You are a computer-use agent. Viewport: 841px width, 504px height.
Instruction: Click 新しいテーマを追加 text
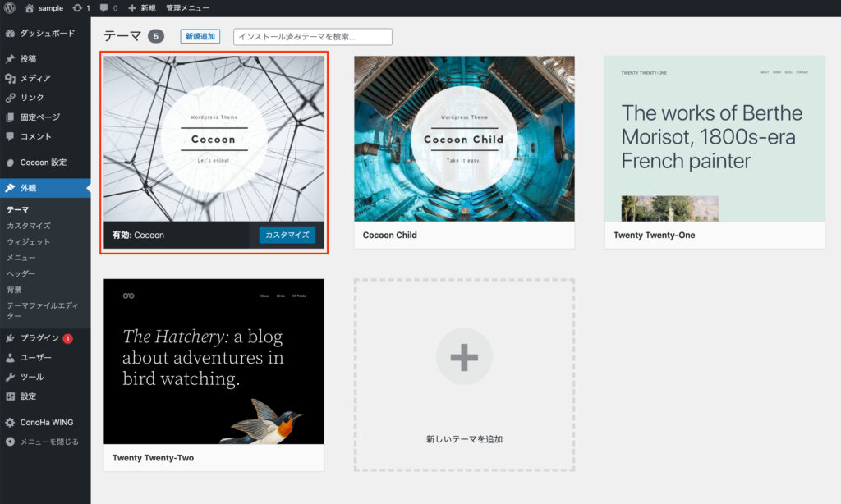coord(465,439)
